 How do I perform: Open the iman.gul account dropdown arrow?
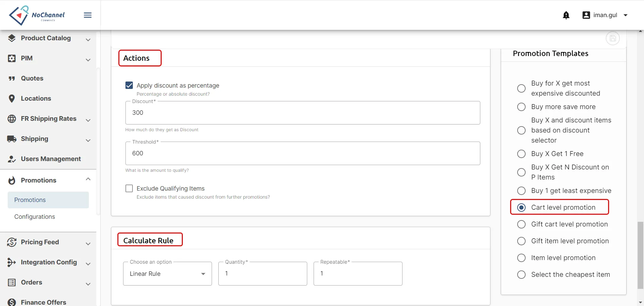point(626,15)
